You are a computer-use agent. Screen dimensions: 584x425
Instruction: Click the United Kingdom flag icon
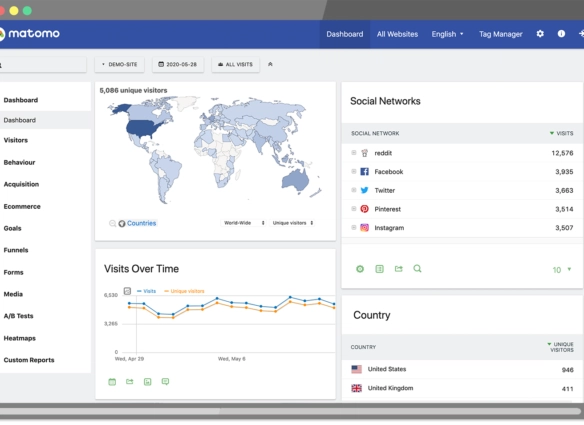coord(356,388)
